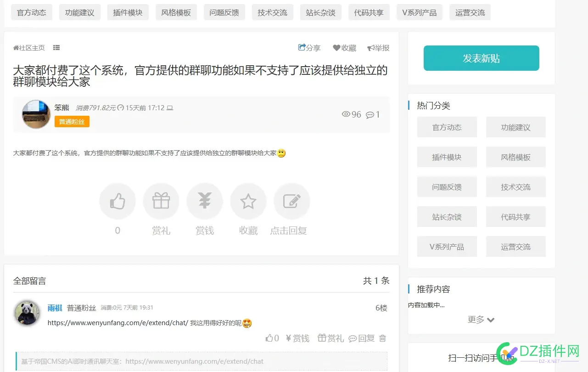Open the 插件模块 tab in top navigation
Viewport: 588px width, 372px height.
[128, 12]
